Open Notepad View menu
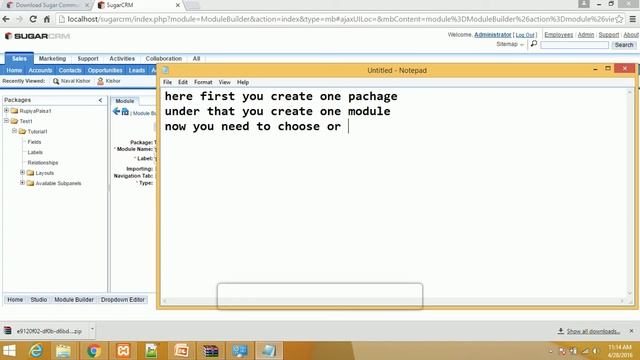 point(224,82)
